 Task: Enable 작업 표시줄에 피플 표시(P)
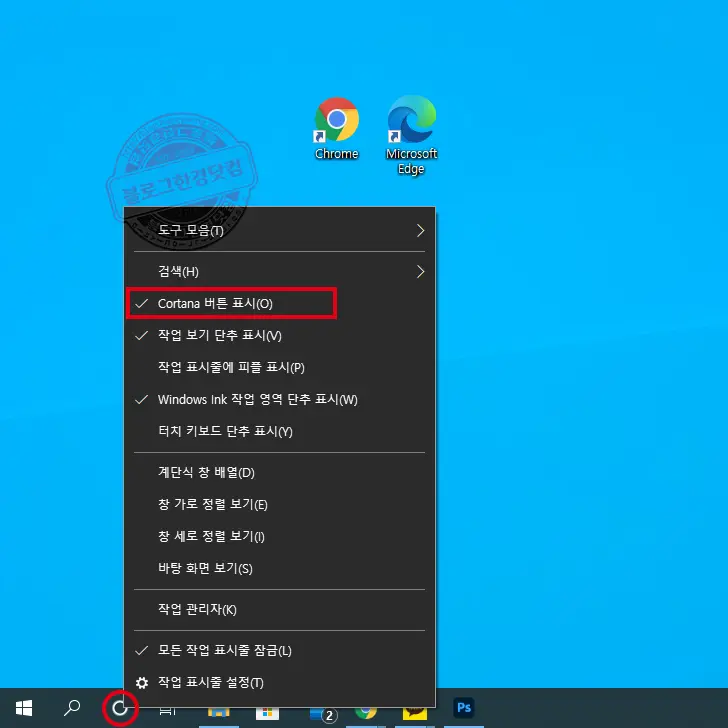point(280,367)
